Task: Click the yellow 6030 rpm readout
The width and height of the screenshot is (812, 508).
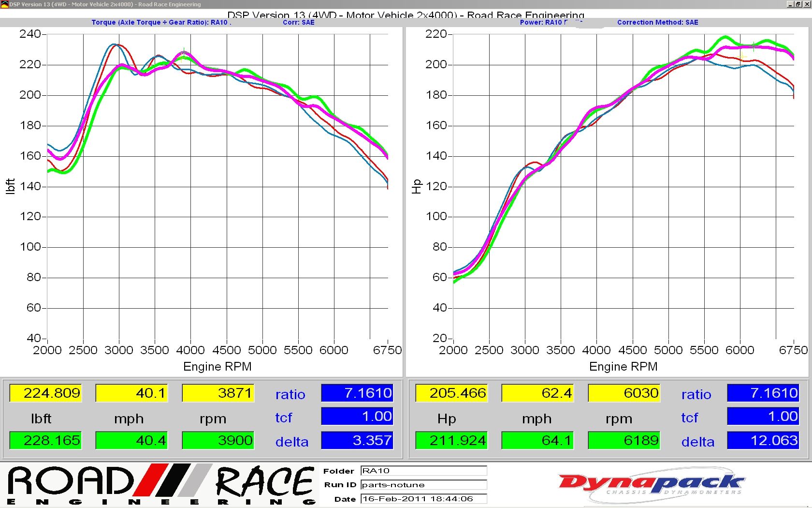Action: pos(624,393)
